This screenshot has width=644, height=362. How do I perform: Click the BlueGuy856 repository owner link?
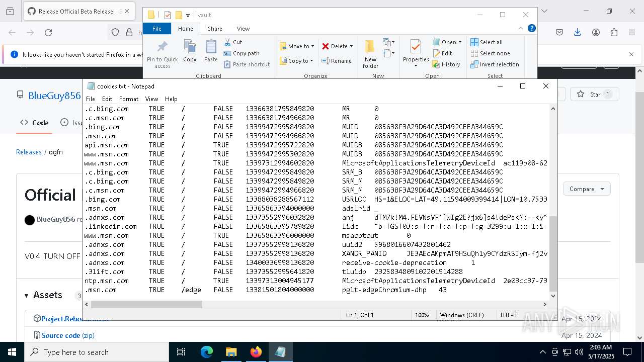(x=54, y=96)
